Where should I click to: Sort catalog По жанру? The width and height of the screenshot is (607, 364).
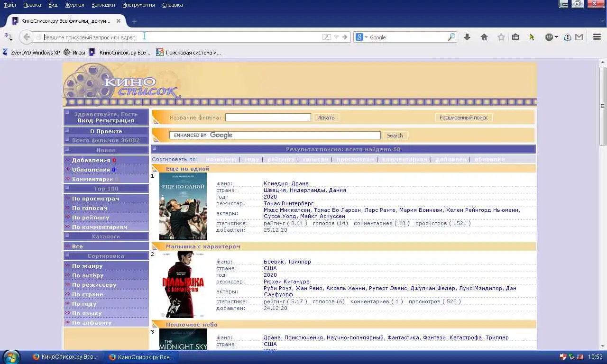click(87, 266)
